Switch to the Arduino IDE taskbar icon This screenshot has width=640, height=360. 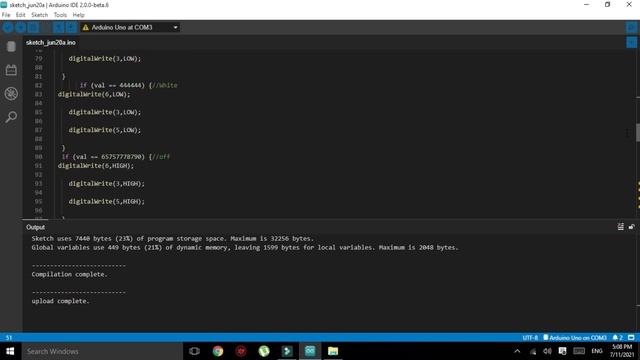(310, 351)
